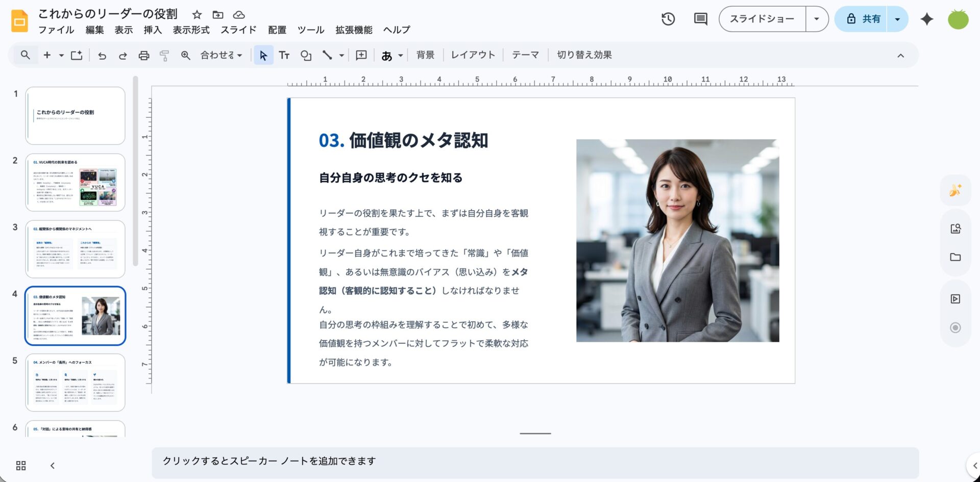This screenshot has height=482, width=980.
Task: Click the filmstrip vertical scrollbar
Action: (x=135, y=171)
